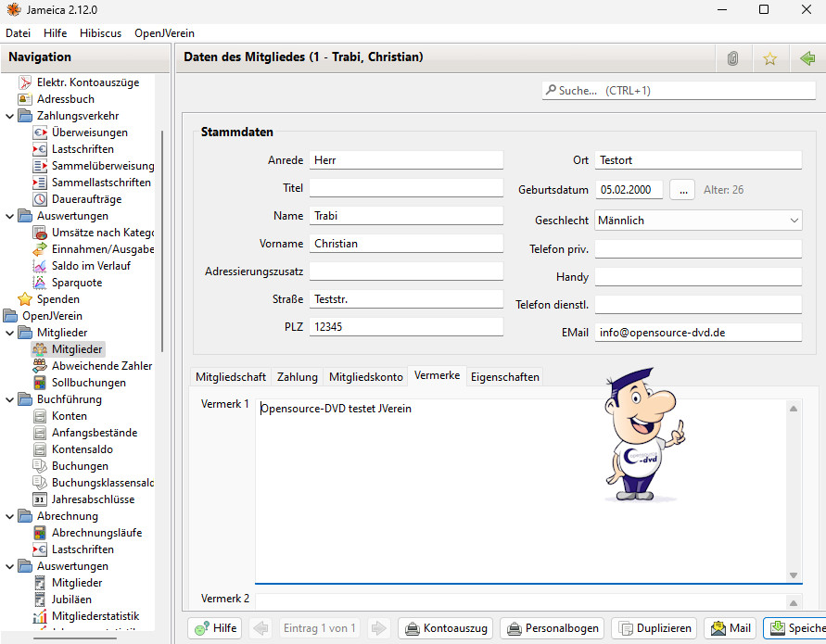Collapse the Buchführung folder node

click(10, 399)
